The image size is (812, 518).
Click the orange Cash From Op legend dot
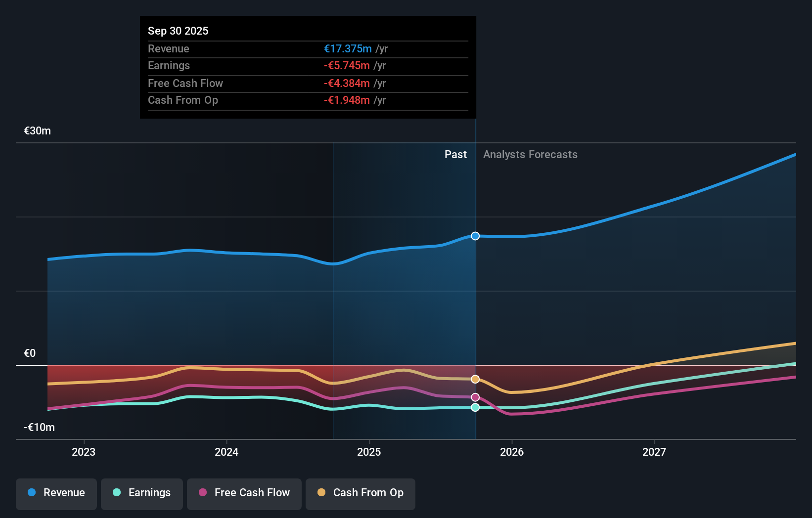click(321, 493)
